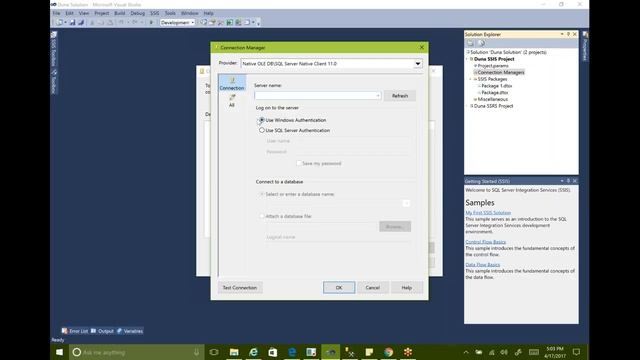Open the Sticky Notes taskbar icon
This screenshot has height=360, width=640.
[x=369, y=352]
